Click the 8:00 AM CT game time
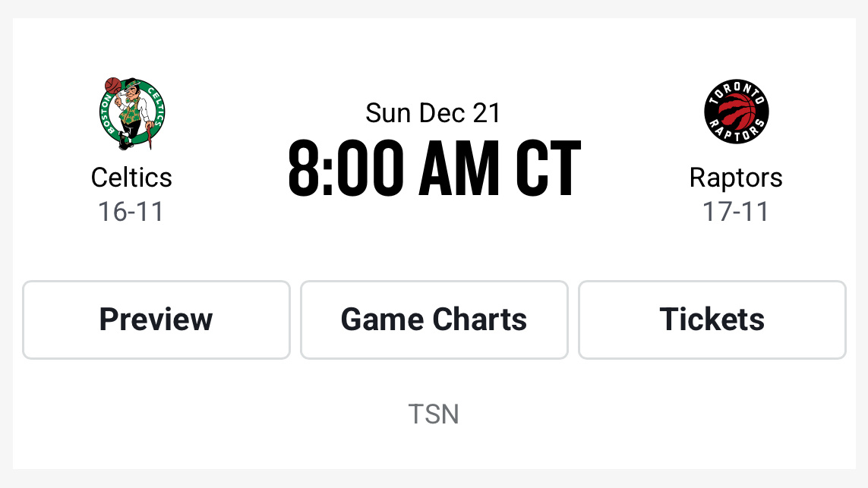868x488 pixels. coord(434,165)
